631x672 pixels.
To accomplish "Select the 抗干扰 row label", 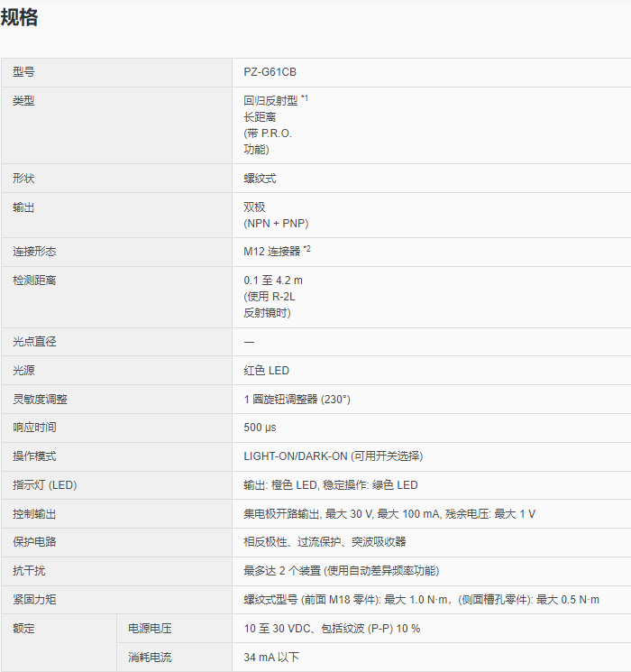I will (29, 571).
